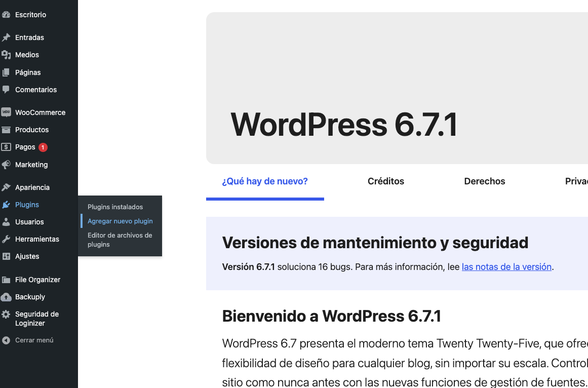Open Editor de archivos de plugins
The width and height of the screenshot is (588, 388).
120,239
